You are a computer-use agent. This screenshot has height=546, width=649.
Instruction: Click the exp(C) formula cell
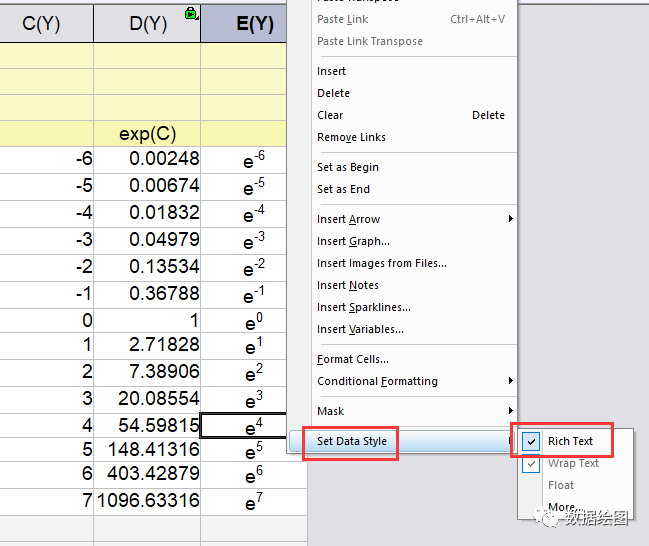click(147, 134)
